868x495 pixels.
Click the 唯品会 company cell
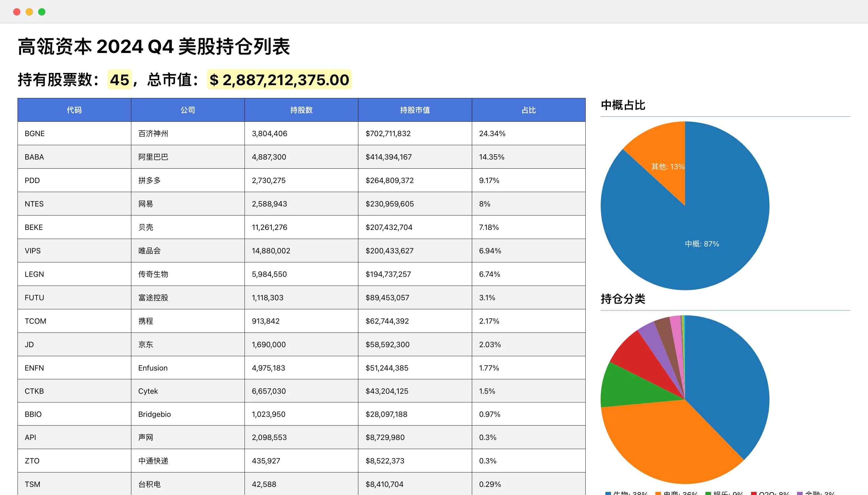click(x=188, y=251)
